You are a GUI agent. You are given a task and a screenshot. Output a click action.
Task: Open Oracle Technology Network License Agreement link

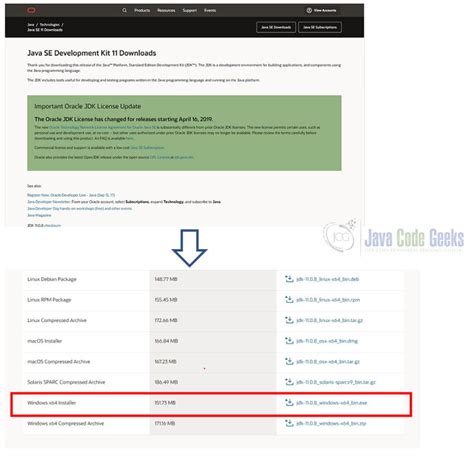pos(103,127)
